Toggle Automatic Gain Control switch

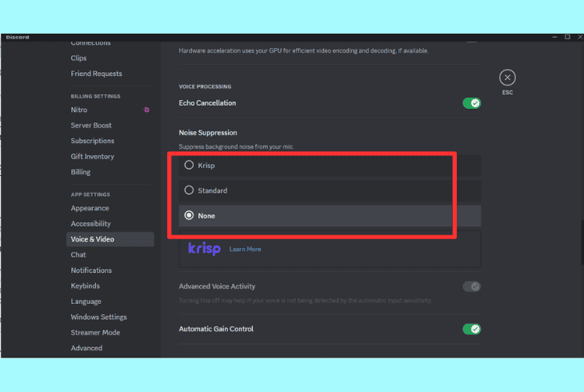471,329
